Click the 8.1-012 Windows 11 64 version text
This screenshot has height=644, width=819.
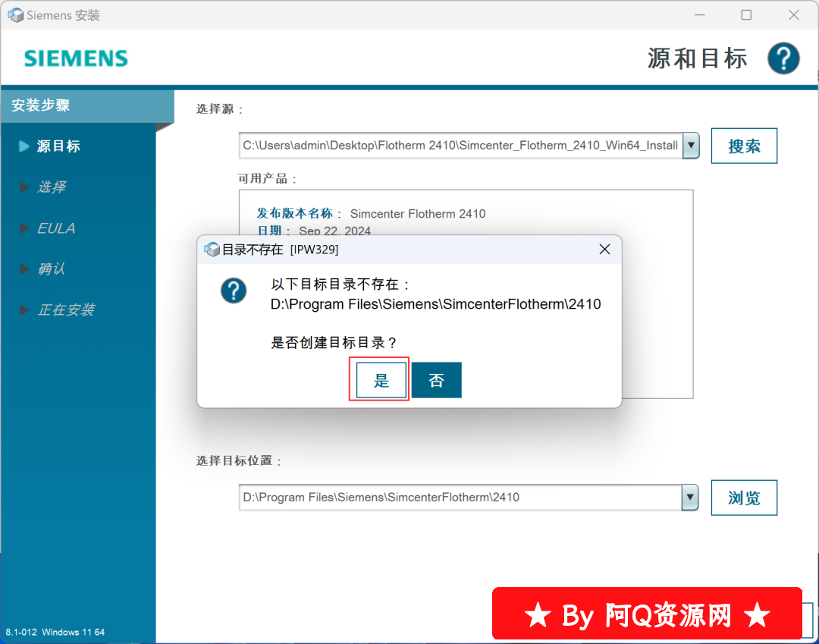(55, 632)
